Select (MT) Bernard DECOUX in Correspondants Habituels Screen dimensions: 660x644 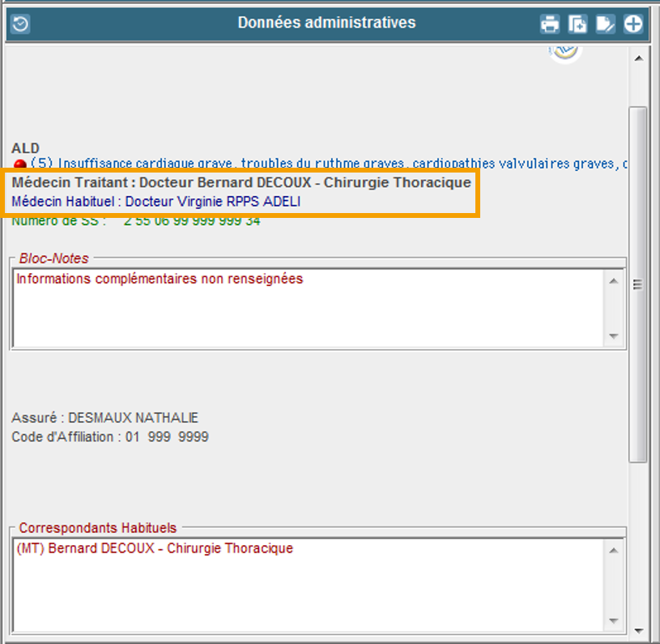[x=155, y=548]
